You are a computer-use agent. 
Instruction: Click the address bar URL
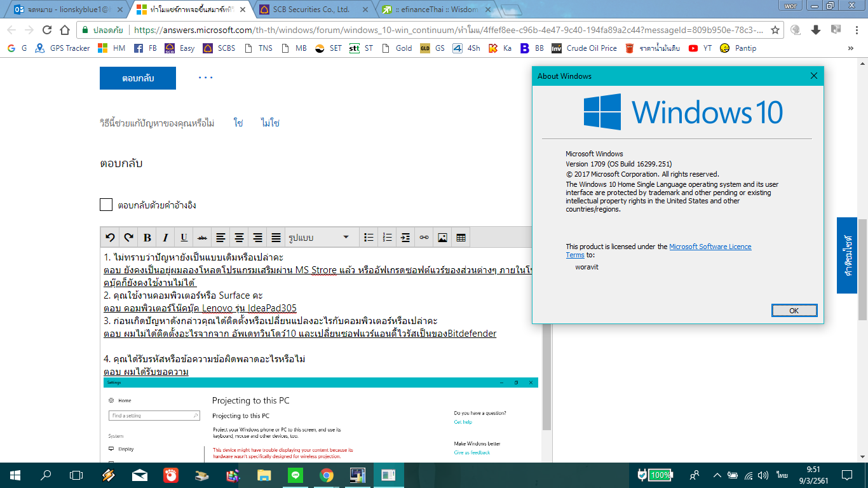[448, 30]
